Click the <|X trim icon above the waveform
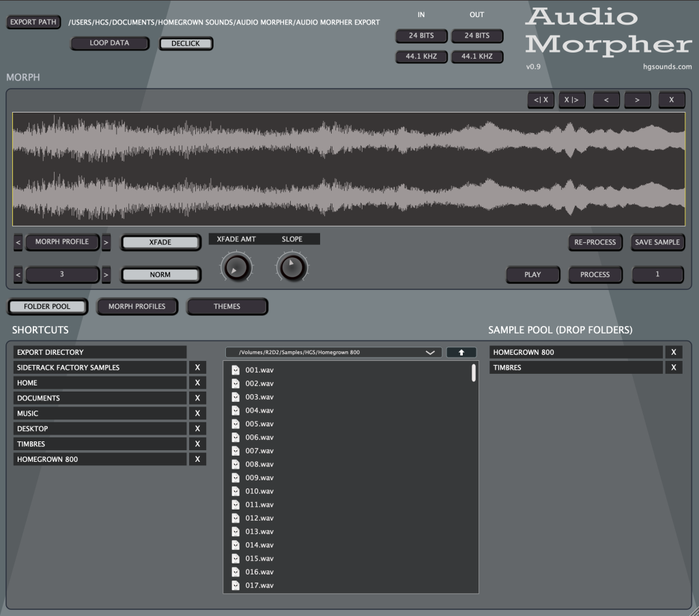Viewport: 699px width, 616px height. 541,100
